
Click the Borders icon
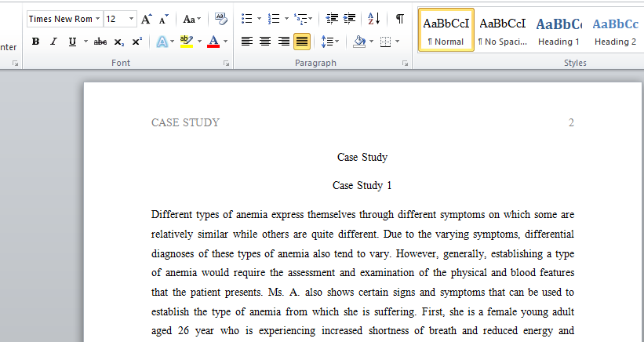click(x=385, y=42)
